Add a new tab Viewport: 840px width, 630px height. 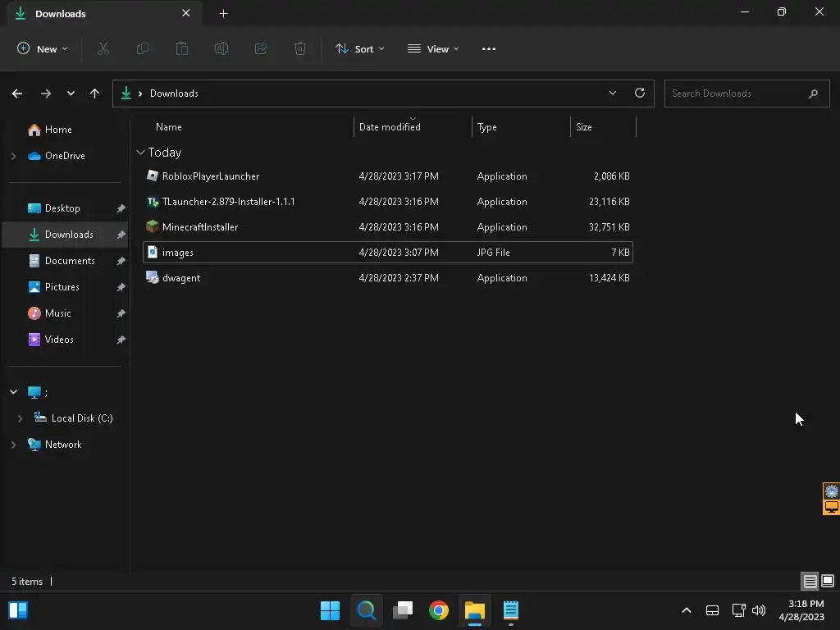[223, 14]
